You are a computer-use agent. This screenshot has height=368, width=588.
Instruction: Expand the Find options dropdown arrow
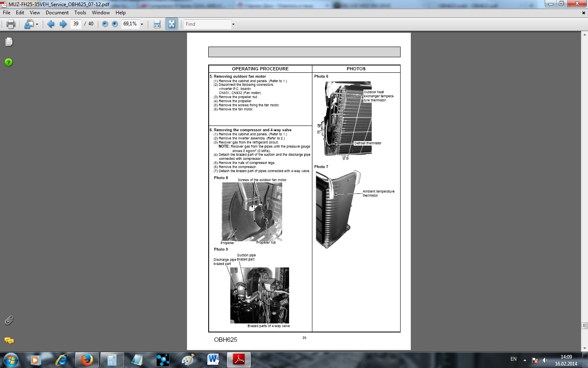(x=233, y=25)
